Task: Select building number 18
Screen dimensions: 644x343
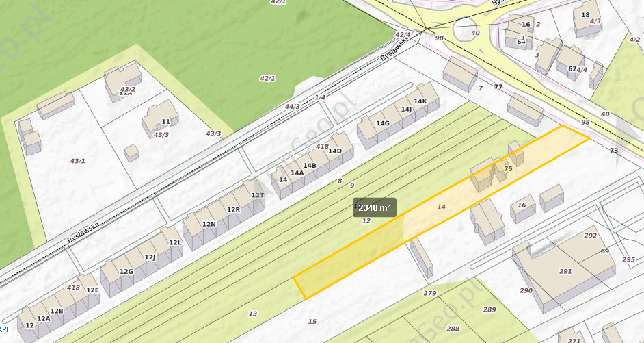Action: (x=586, y=15)
